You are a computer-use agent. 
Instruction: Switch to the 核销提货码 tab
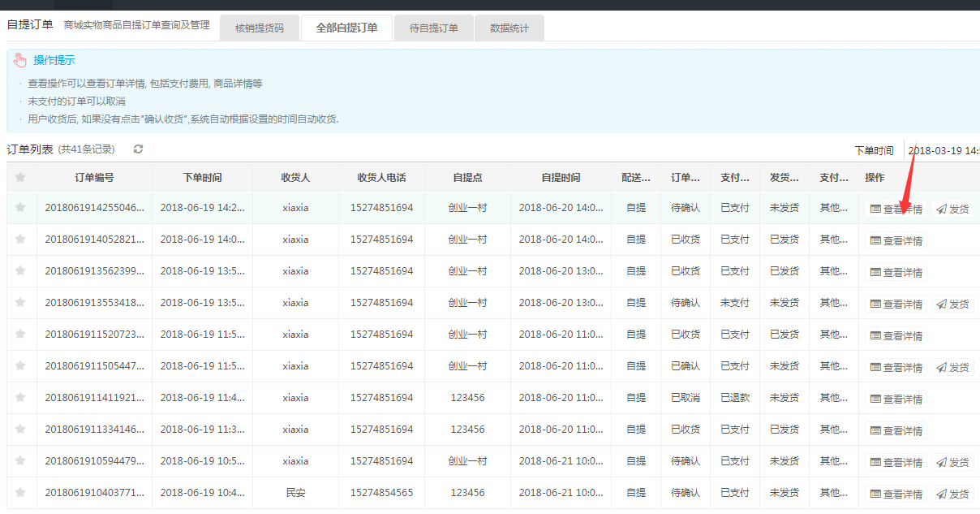260,28
